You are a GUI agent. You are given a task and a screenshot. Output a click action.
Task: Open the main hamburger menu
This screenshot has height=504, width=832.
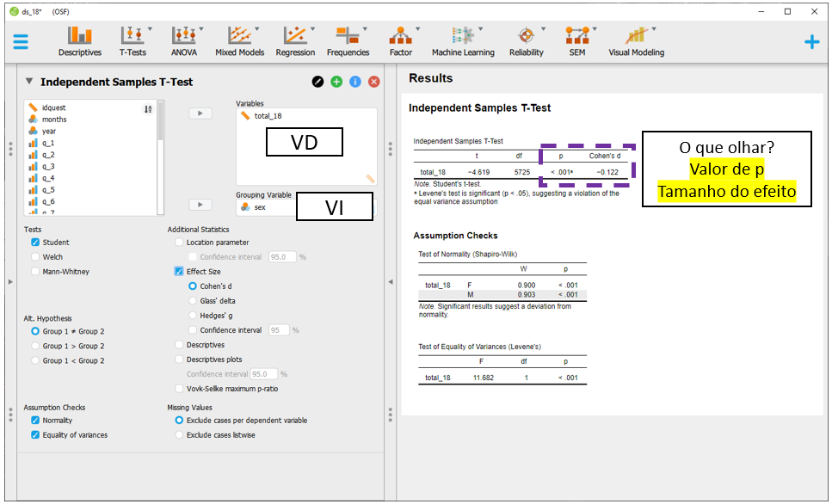[x=21, y=41]
